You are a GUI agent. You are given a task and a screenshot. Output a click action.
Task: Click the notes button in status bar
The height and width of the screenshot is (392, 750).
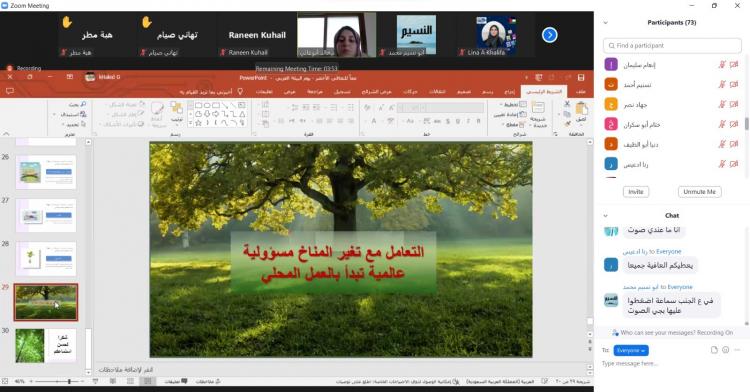tap(208, 381)
